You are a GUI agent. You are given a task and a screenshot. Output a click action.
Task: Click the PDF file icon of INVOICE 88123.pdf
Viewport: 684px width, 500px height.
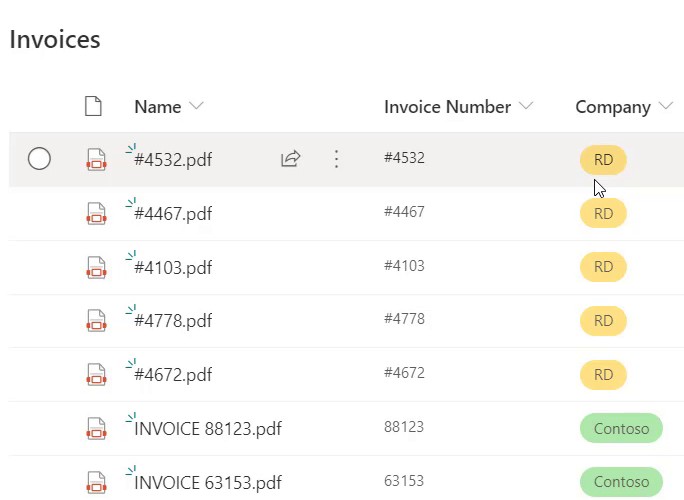coord(96,428)
